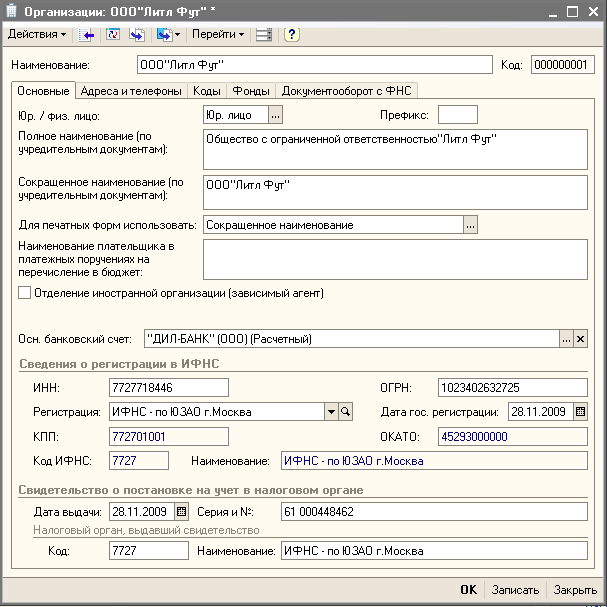
Task: Open calendar for Дата гос. регистрации
Action: [x=580, y=411]
